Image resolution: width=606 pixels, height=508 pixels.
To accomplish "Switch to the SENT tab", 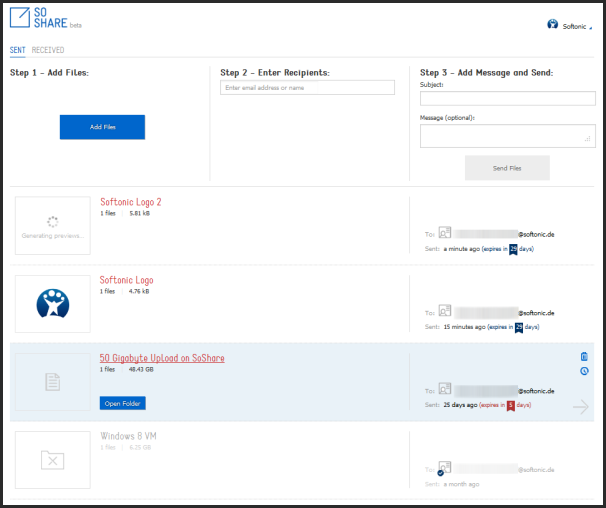I will click(x=17, y=50).
